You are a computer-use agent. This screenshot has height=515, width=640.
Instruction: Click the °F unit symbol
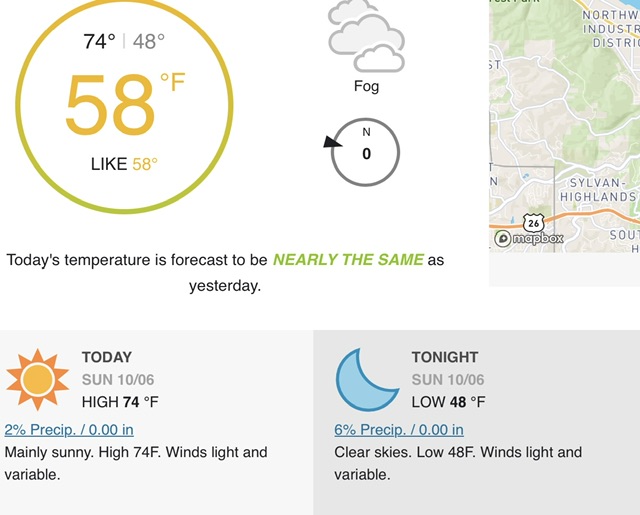[x=172, y=82]
